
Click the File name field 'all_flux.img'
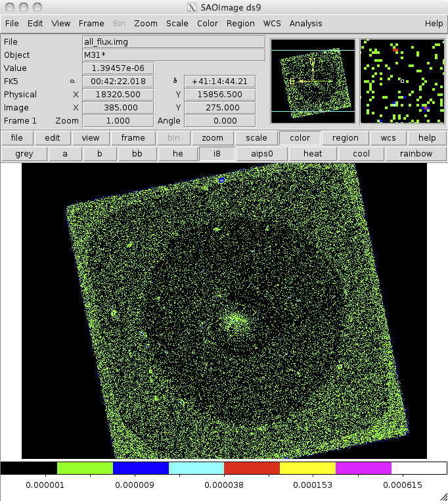click(x=173, y=42)
